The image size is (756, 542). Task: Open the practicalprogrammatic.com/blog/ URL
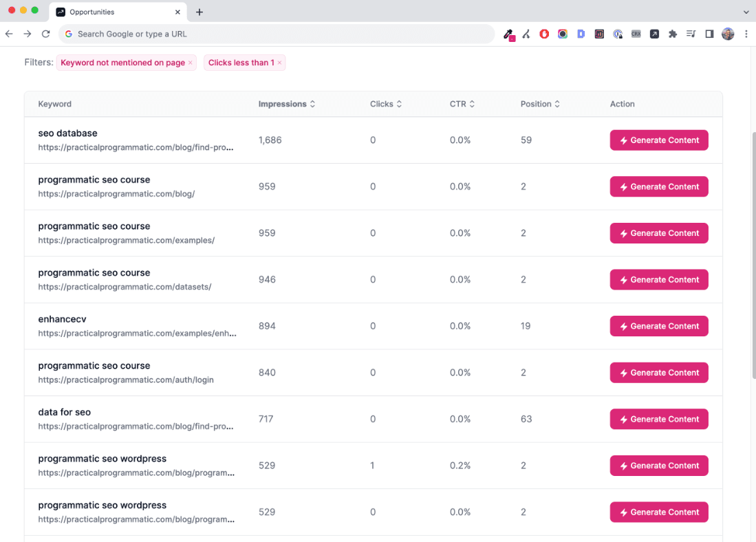[x=116, y=194]
